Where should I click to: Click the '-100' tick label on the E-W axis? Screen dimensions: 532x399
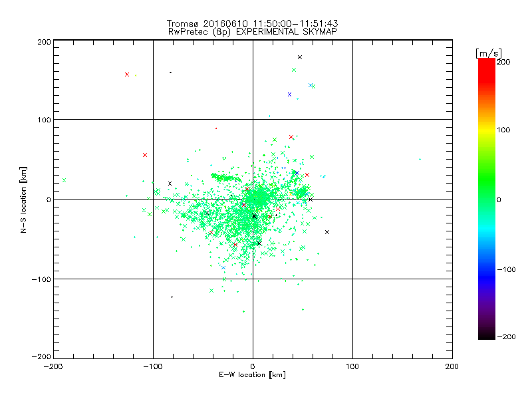click(153, 366)
